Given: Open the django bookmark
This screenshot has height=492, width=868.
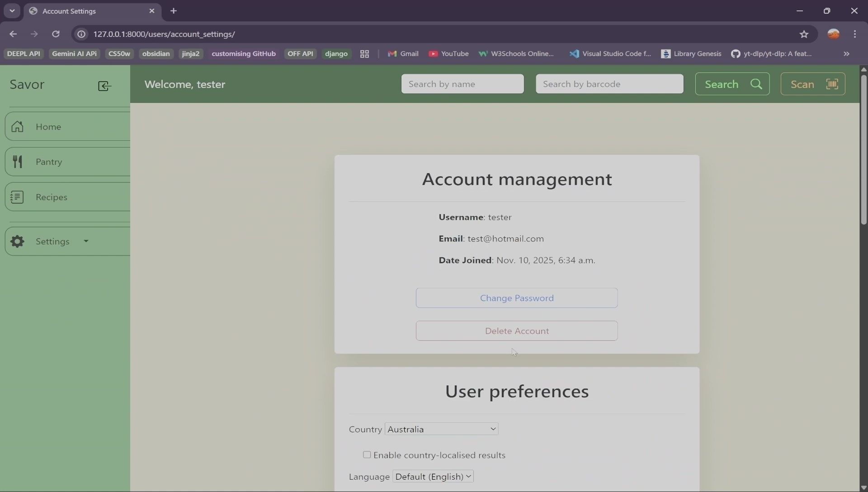Looking at the screenshot, I should coord(336,54).
